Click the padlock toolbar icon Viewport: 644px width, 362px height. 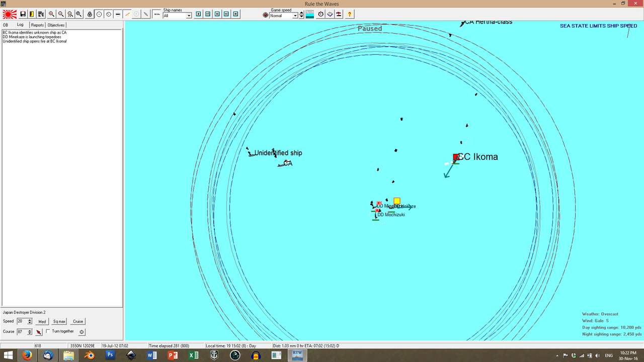[x=90, y=14]
